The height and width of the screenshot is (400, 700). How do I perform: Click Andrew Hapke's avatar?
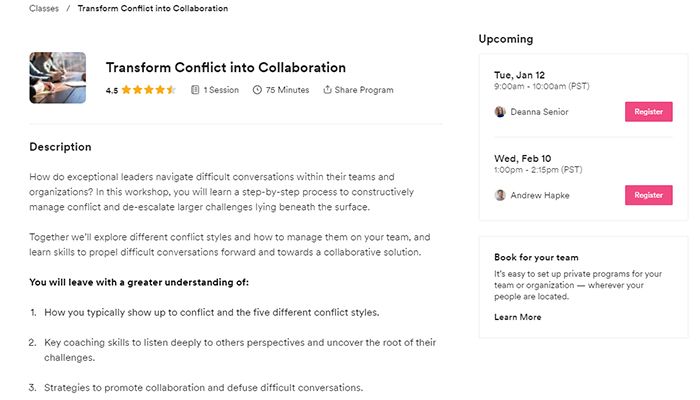[500, 195]
